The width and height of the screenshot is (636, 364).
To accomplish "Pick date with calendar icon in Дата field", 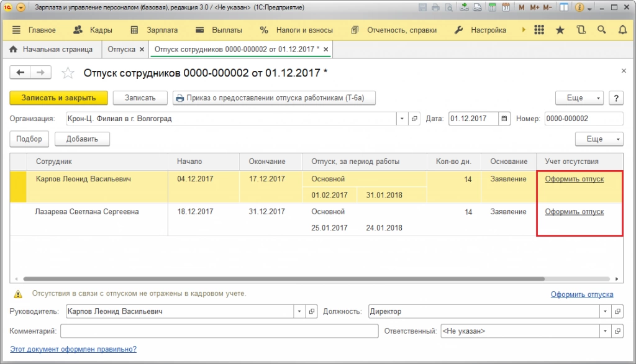I will point(504,119).
